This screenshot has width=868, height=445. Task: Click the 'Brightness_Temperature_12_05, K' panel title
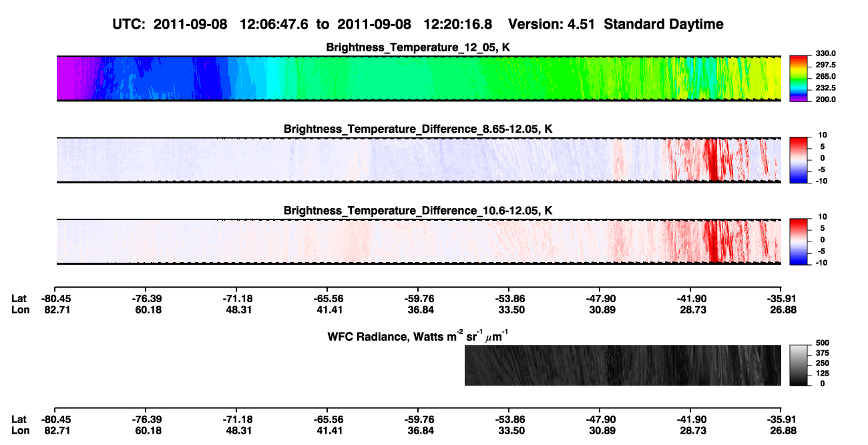419,47
